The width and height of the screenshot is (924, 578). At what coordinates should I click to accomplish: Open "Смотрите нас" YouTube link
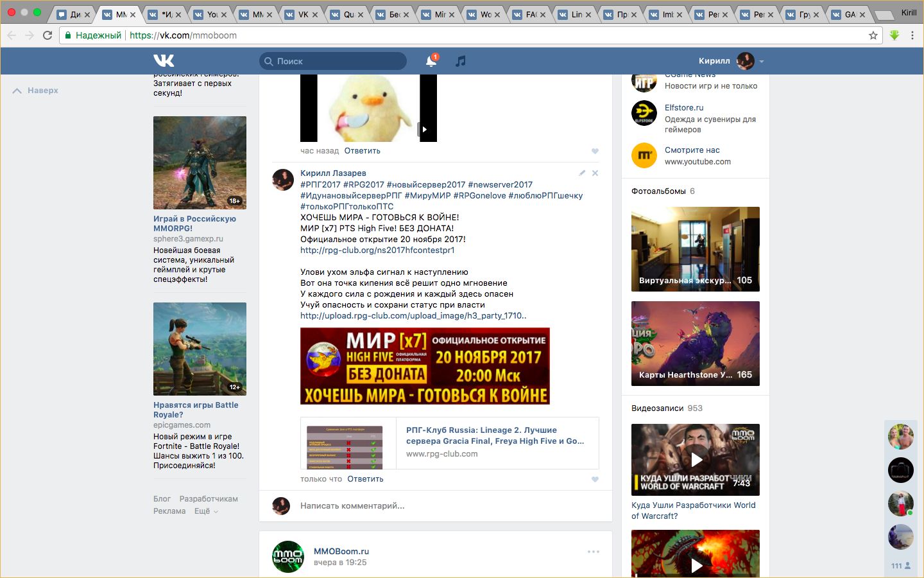(692, 150)
